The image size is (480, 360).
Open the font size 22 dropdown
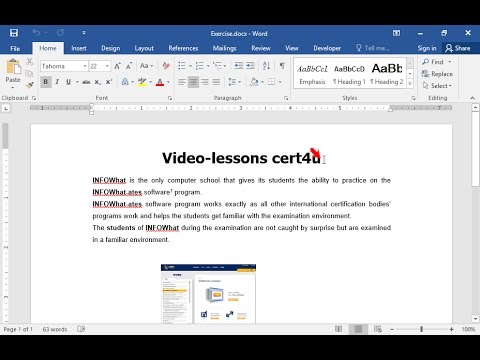coord(107,66)
